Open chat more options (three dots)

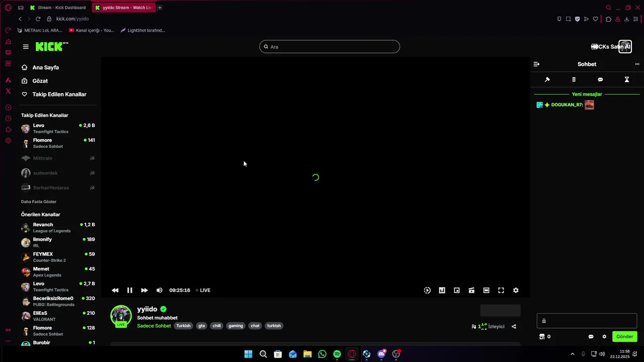click(637, 64)
